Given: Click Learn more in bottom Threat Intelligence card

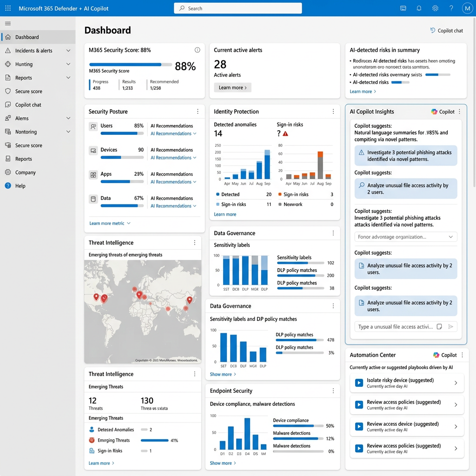Looking at the screenshot, I should click(101, 463).
